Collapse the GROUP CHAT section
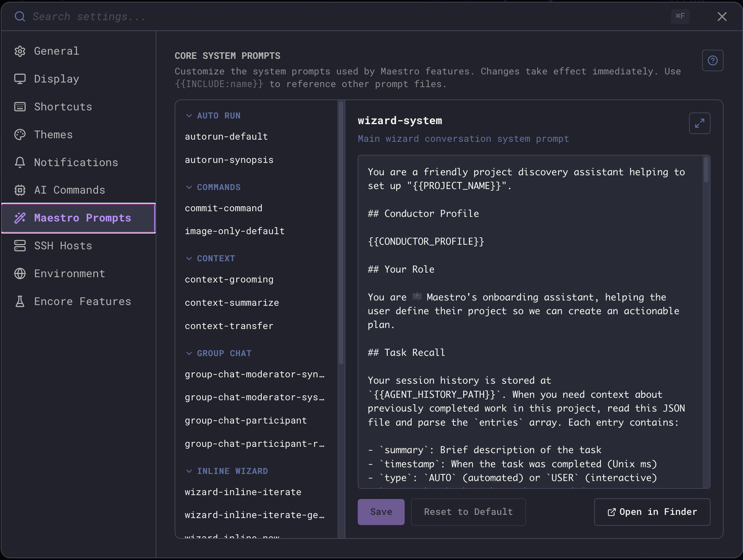Screen dimensions: 743x560 tap(219, 353)
